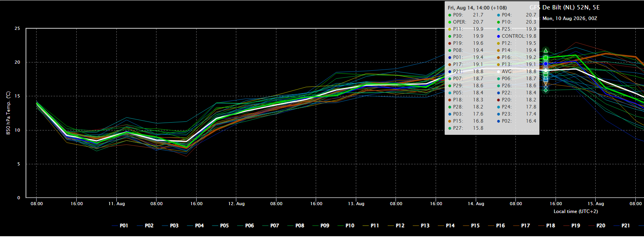The height and width of the screenshot is (237, 644).
Task: Click the "Mon, 10 Aug 2026, 00Z" init time text
Action: [x=570, y=18]
